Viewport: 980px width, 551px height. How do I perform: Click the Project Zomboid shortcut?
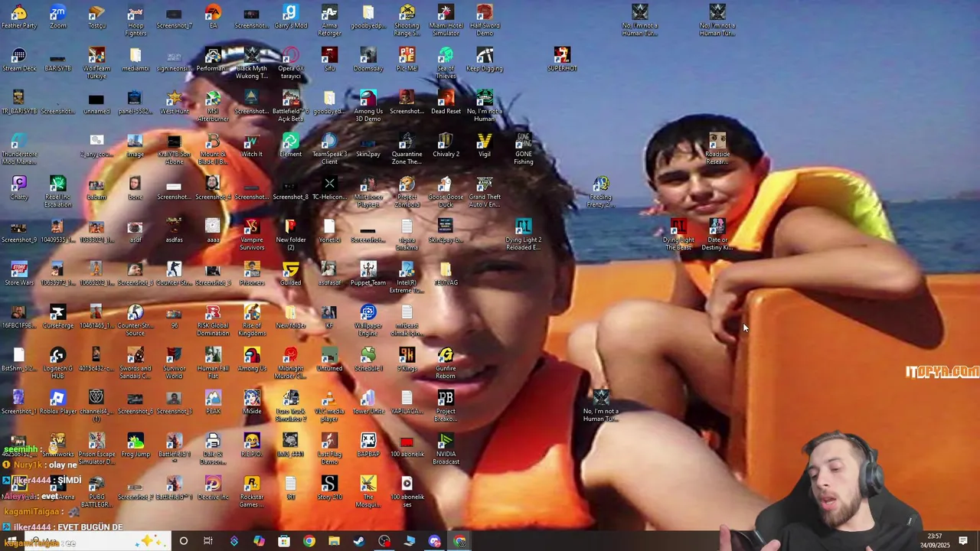click(407, 191)
